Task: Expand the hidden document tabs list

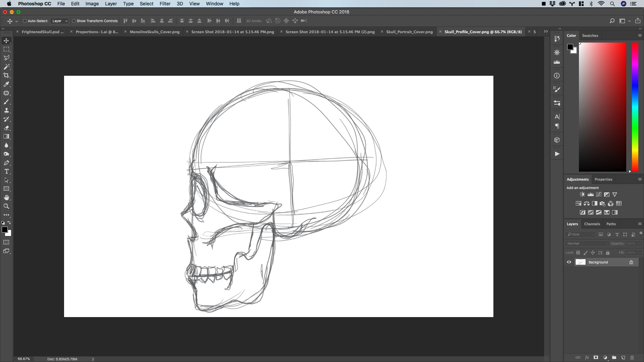Action: pos(546,32)
